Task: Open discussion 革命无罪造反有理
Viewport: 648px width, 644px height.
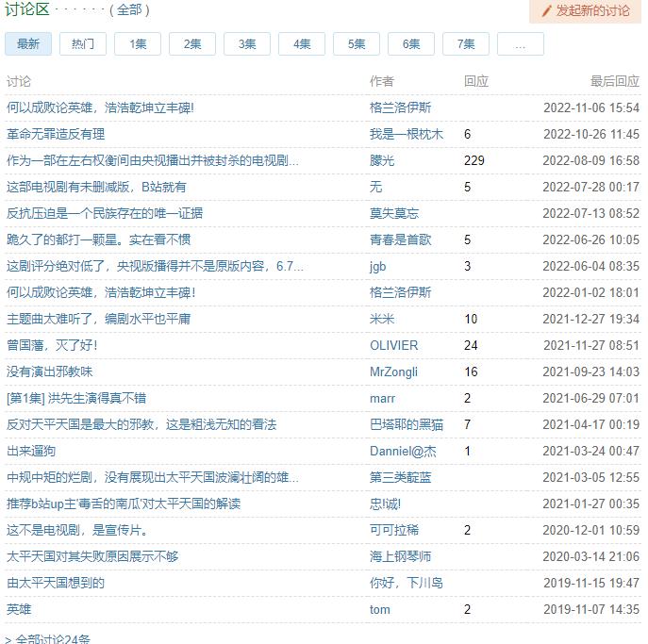Action: coord(56,135)
